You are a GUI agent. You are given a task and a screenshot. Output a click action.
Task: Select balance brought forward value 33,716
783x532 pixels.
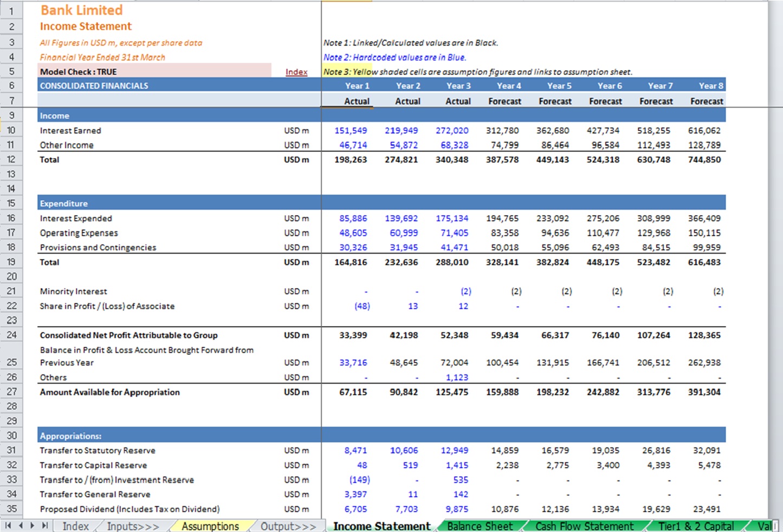point(353,362)
